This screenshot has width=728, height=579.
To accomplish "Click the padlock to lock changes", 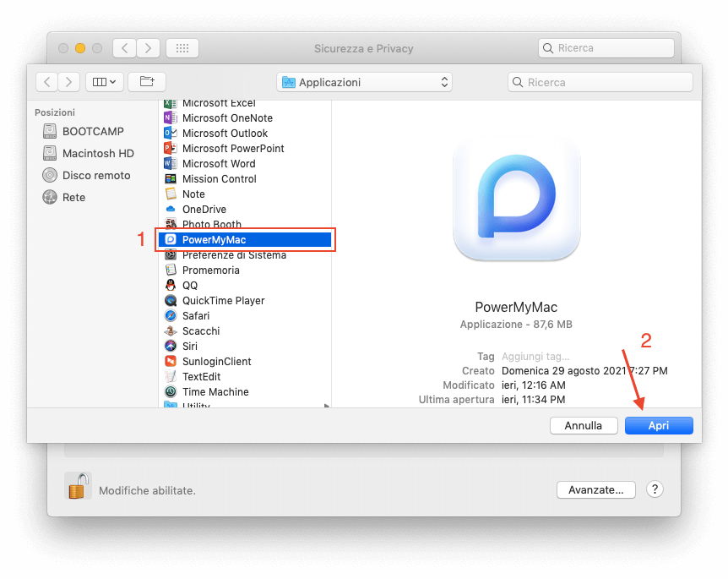I will (78, 485).
